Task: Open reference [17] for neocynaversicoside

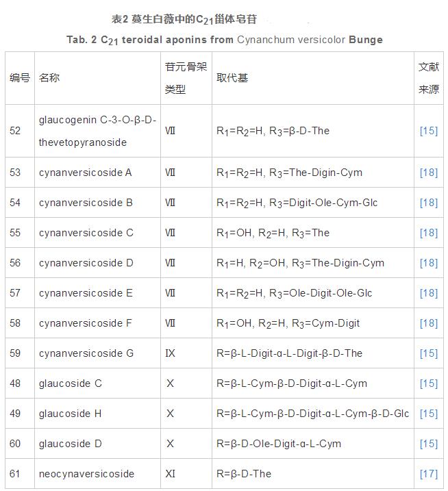Action: tap(428, 474)
